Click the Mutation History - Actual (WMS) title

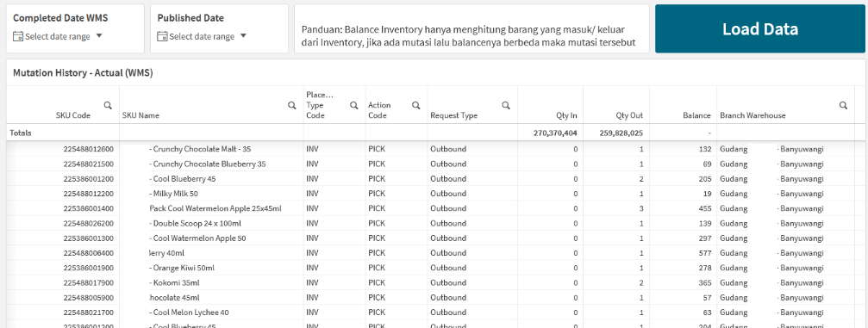coord(83,72)
